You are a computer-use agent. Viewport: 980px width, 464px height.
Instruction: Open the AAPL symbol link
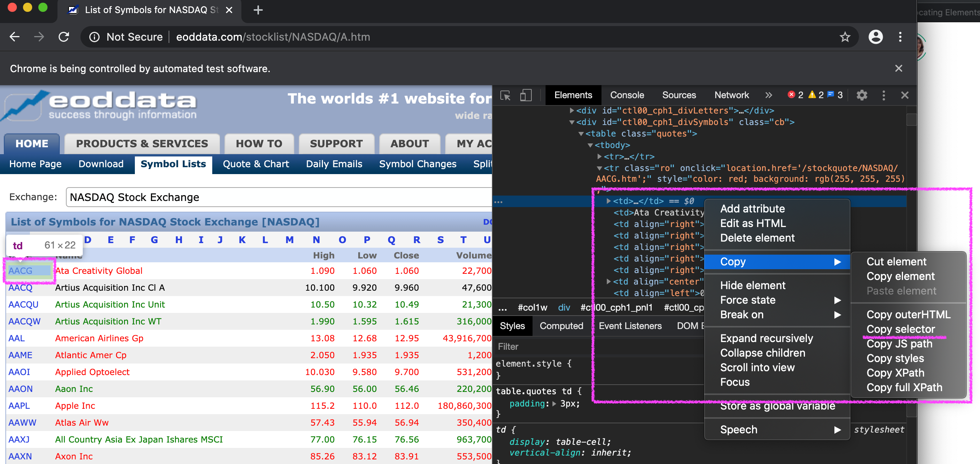pyautogui.click(x=19, y=406)
